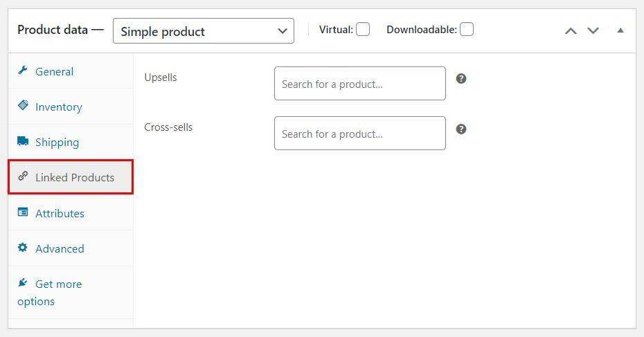644x337 pixels.
Task: Click the chain link icon for Linked Products
Action: (x=23, y=176)
